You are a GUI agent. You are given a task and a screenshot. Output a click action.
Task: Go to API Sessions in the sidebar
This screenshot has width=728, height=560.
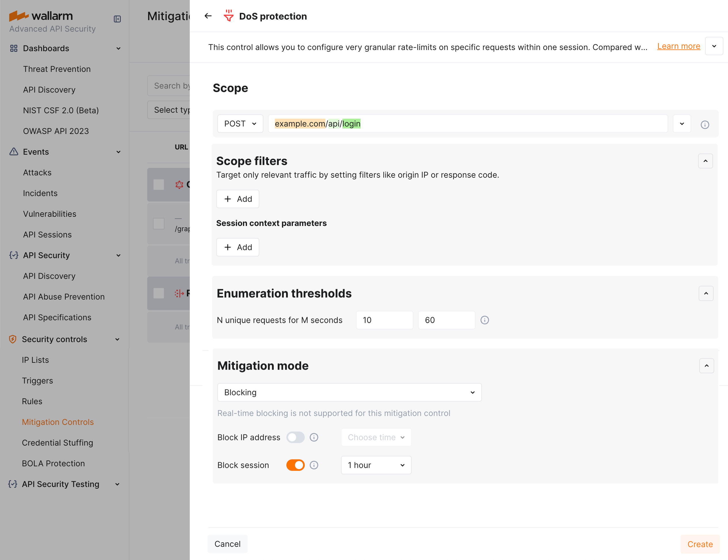[x=47, y=235]
